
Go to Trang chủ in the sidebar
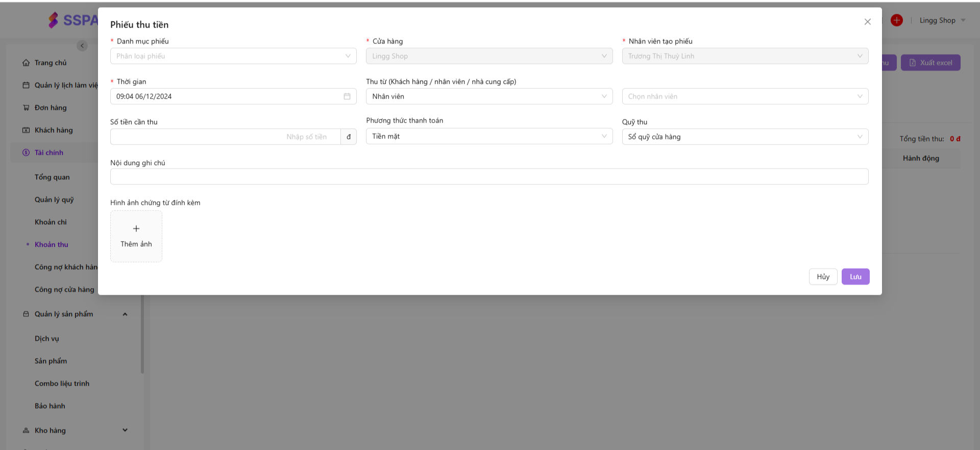coord(51,63)
